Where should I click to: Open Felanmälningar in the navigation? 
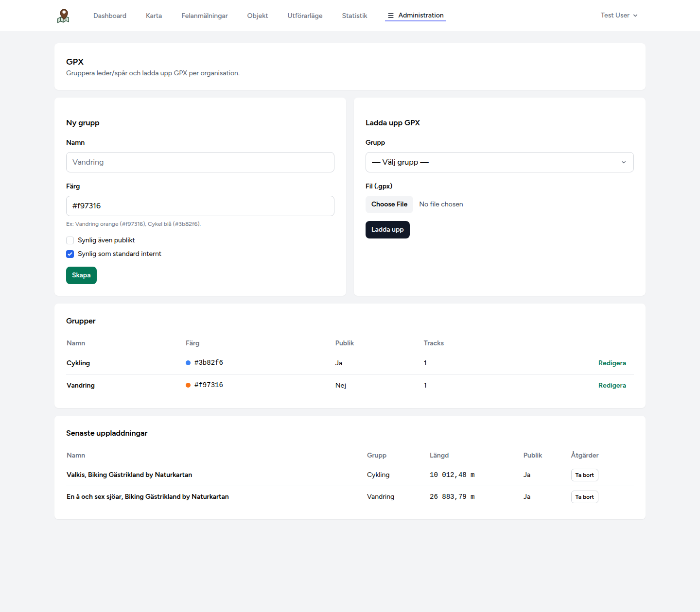click(x=205, y=16)
